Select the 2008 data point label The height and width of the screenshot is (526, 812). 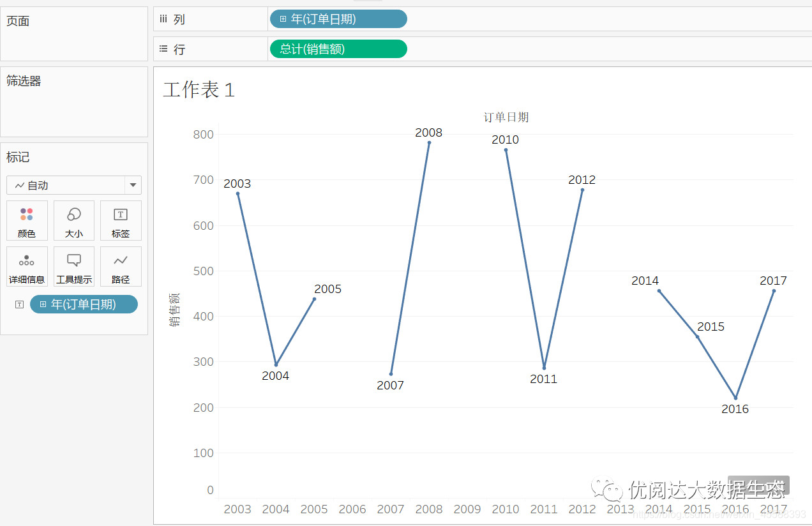(429, 133)
